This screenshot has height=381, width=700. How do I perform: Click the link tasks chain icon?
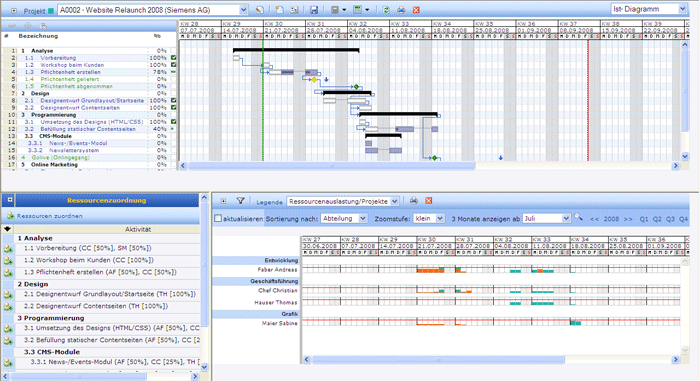12,26
